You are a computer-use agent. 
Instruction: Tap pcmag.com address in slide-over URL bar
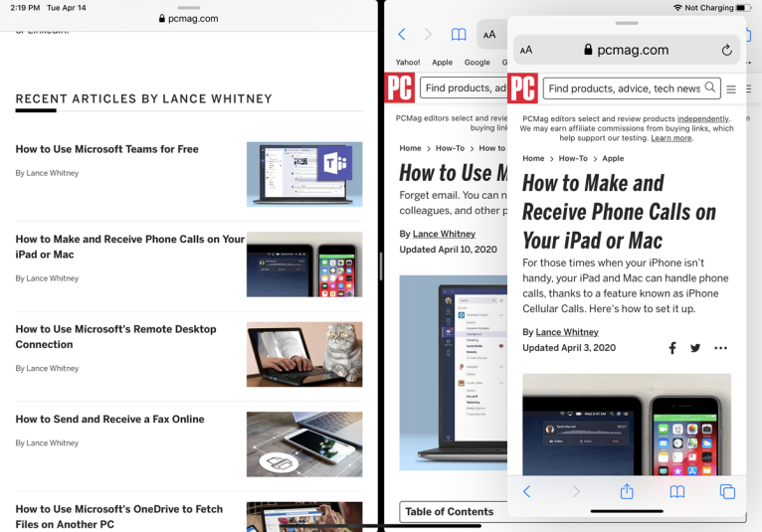point(633,50)
